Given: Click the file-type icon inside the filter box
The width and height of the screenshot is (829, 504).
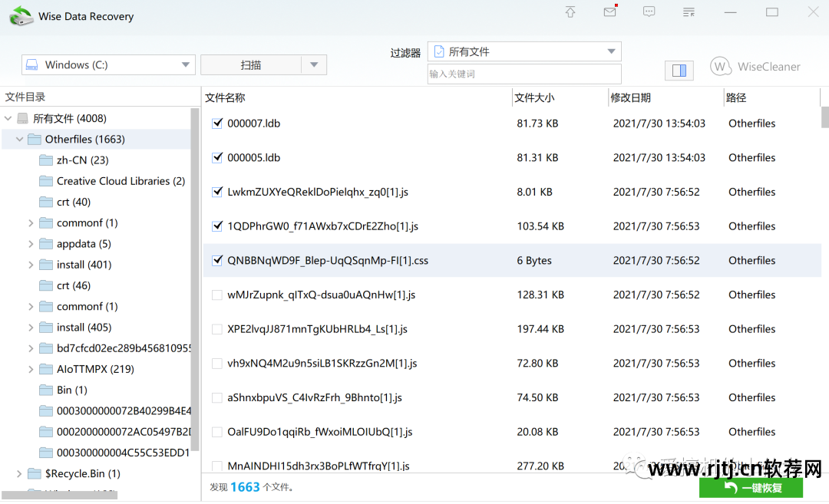Looking at the screenshot, I should [439, 51].
